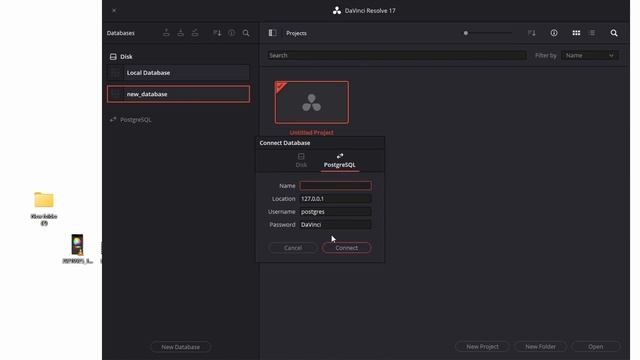Viewport: 640px width, 360px height.
Task: Click the New Project button
Action: pyautogui.click(x=482, y=347)
